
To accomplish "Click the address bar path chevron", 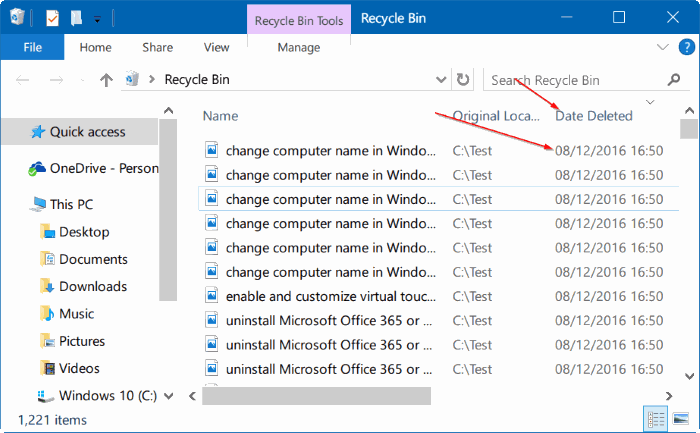I will point(152,79).
